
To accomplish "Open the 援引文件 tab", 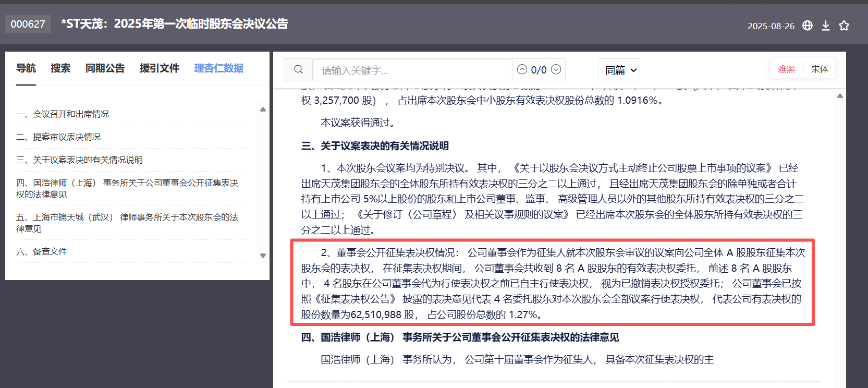I will coord(160,68).
